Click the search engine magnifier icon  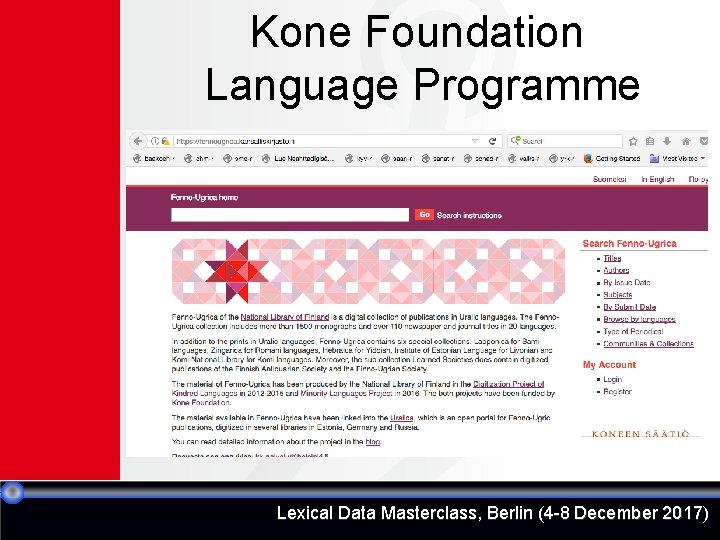(516, 141)
